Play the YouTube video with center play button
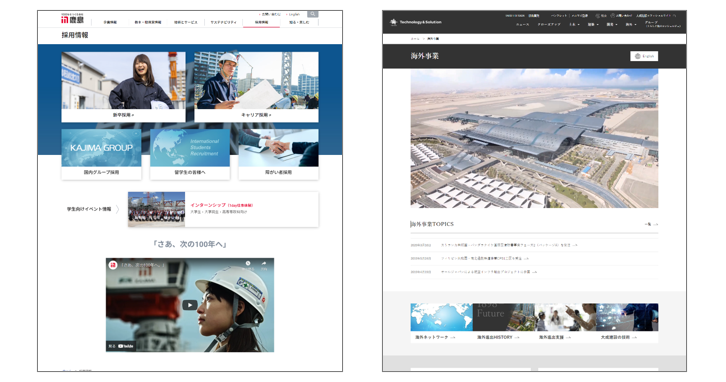Viewport: 726px width, 382px height. (x=189, y=305)
